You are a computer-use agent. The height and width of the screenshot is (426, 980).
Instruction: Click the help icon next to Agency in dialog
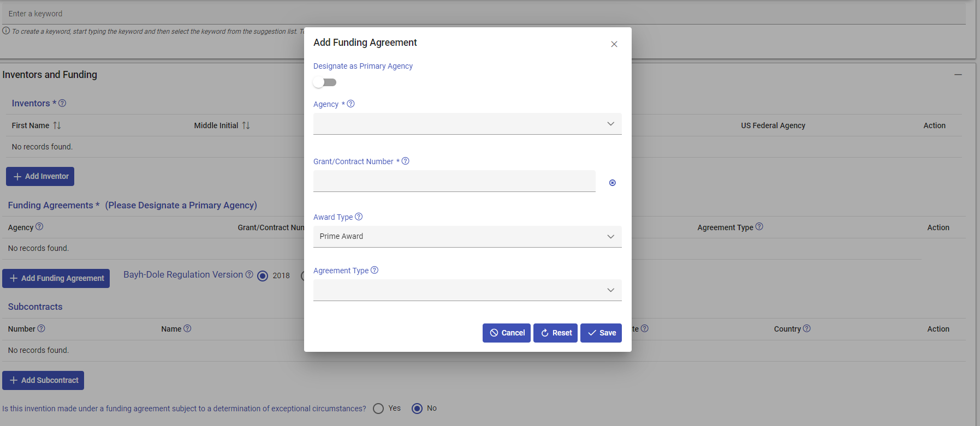point(351,104)
